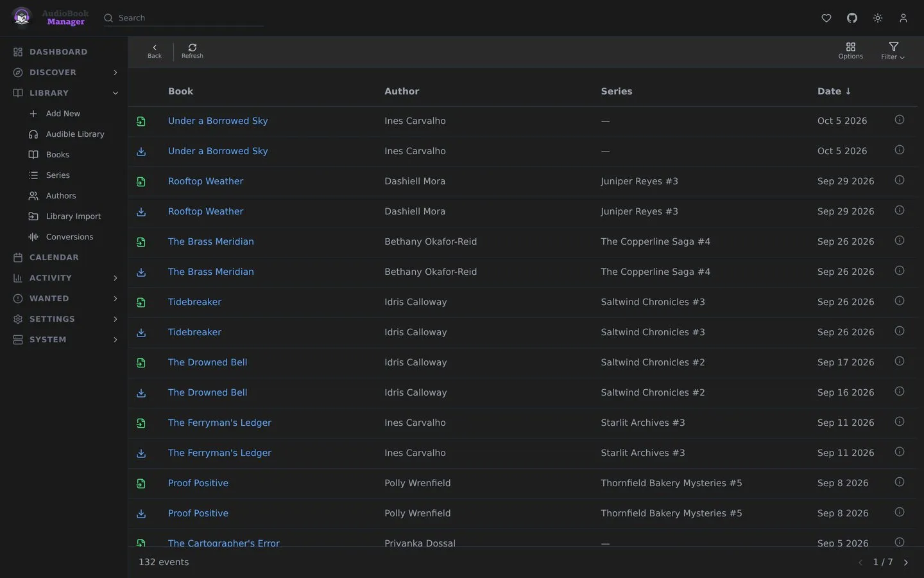Expand the System section chevron

(x=116, y=340)
